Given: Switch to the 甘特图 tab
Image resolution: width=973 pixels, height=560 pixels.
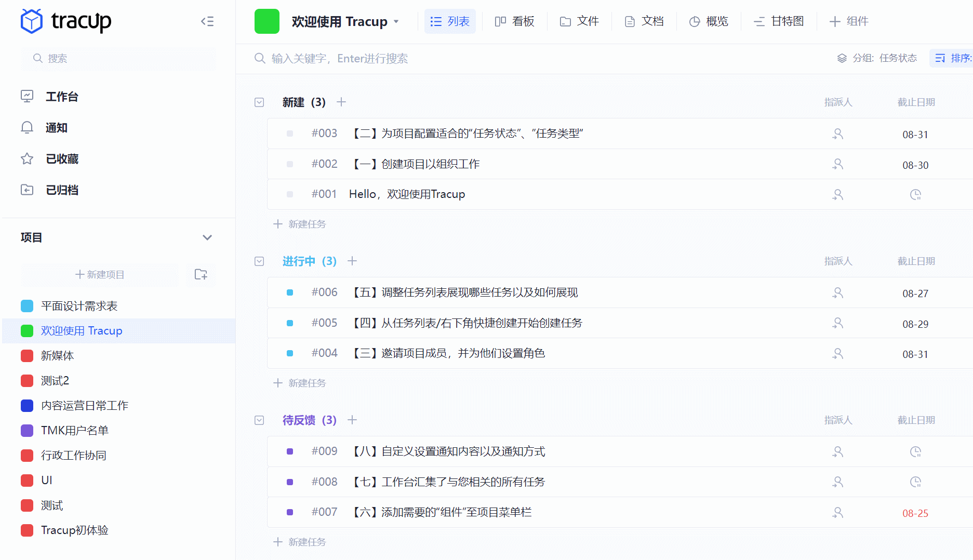Looking at the screenshot, I should coord(779,21).
